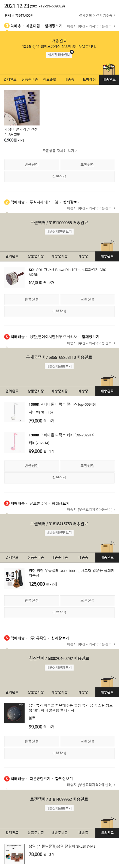The image size is (119, 868).
Task: Click the yellow icon beside 주식회사 에스피엠
Action: [x=7, y=202]
